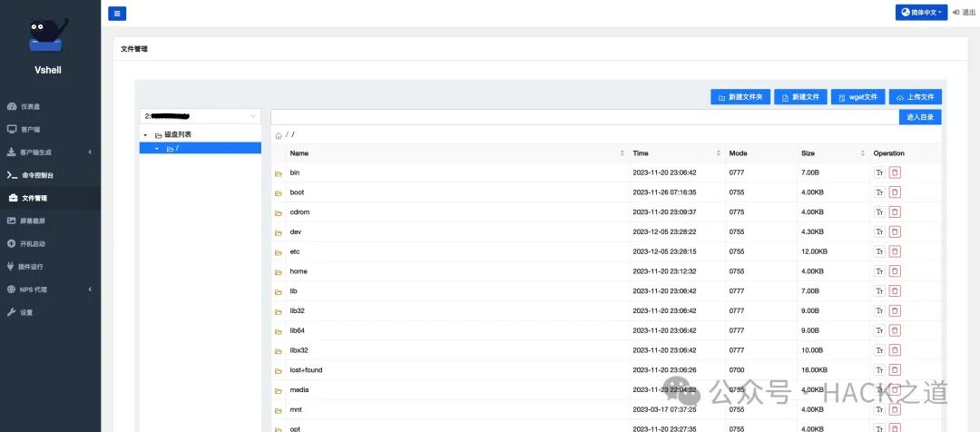Rename the lib folder
This screenshot has height=432, width=980.
879,291
